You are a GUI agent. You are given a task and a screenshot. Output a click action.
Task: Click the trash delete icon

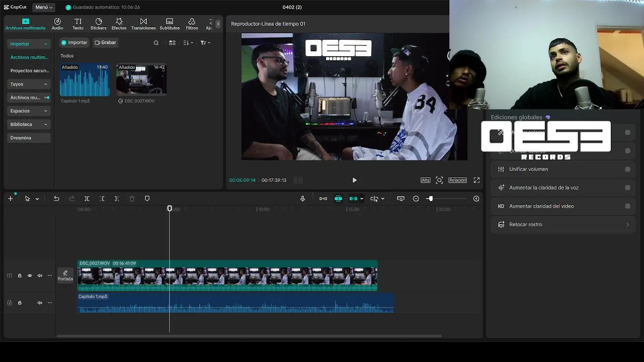[132, 199]
